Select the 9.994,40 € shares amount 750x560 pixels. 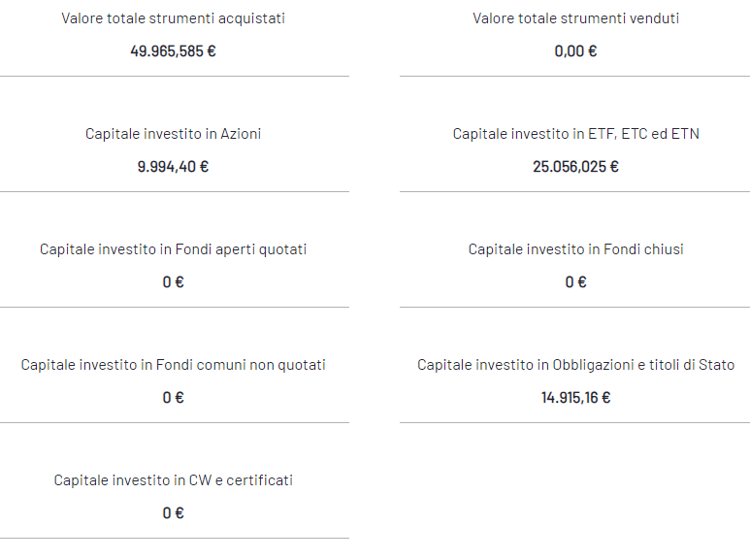click(x=173, y=167)
